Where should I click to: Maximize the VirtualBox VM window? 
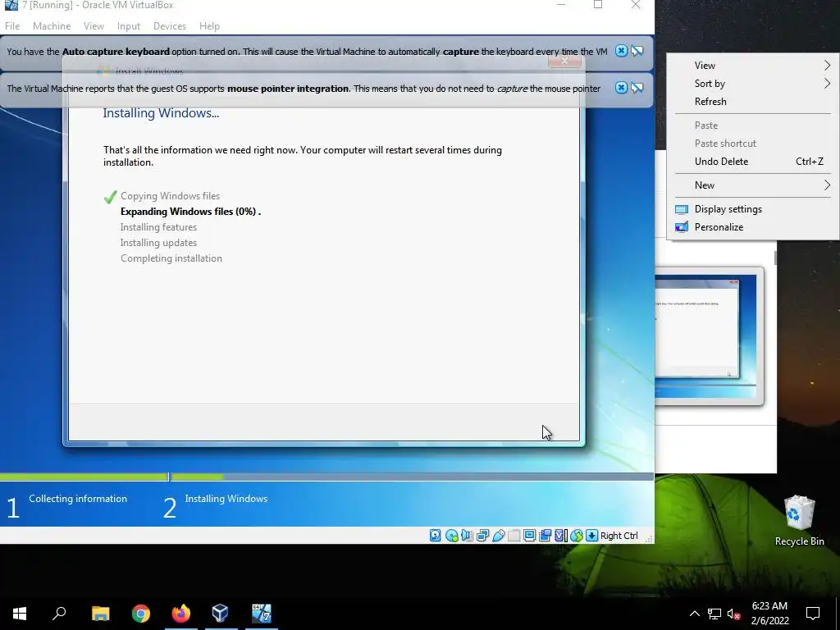598,5
